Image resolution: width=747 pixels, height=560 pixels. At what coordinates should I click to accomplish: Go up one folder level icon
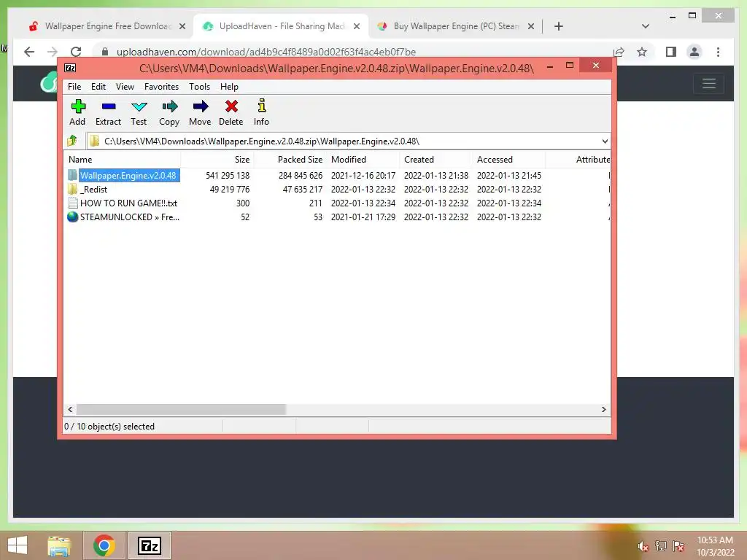tap(72, 141)
